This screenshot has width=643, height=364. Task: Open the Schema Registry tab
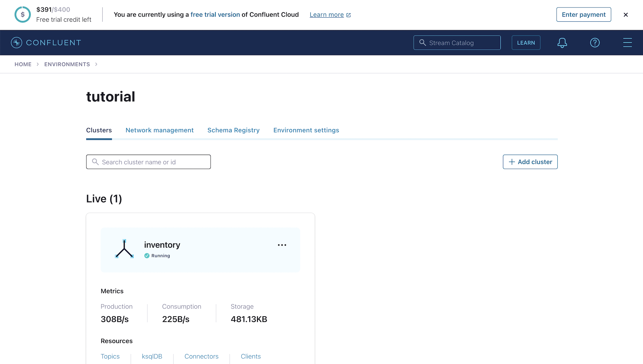pos(233,130)
